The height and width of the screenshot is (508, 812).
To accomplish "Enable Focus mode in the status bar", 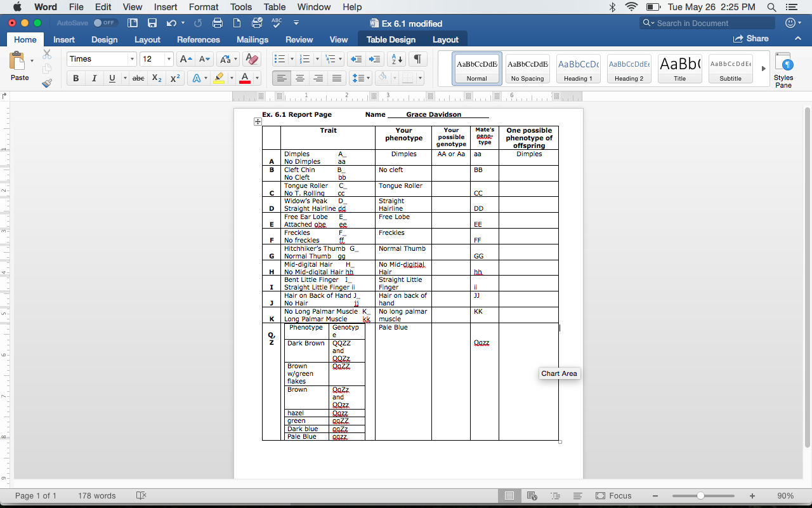I will pyautogui.click(x=613, y=495).
